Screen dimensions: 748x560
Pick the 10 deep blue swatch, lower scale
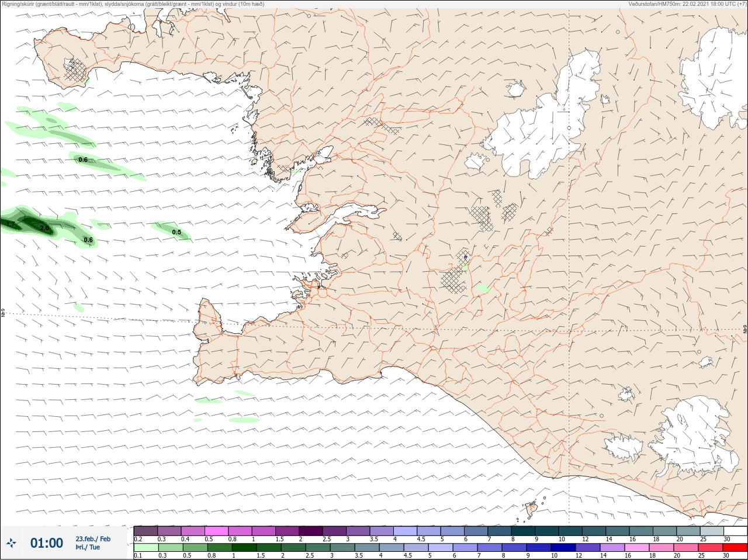(x=563, y=548)
